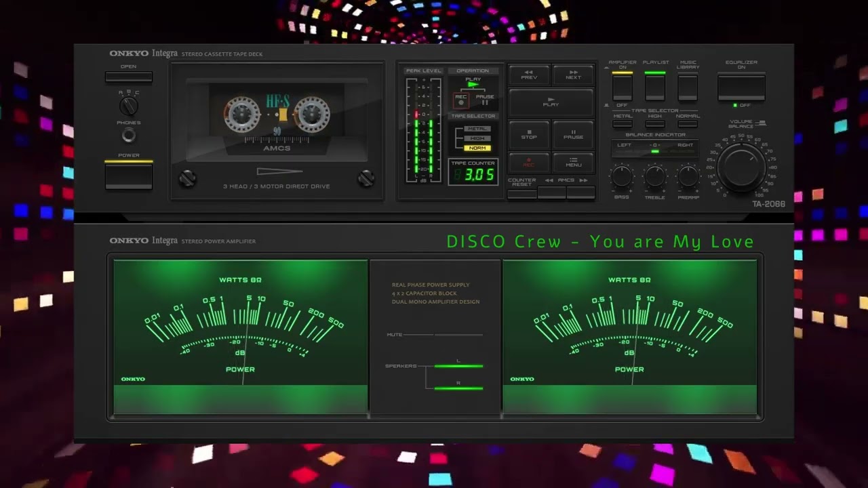868x488 pixels.
Task: Click the BASS knob
Action: [621, 177]
